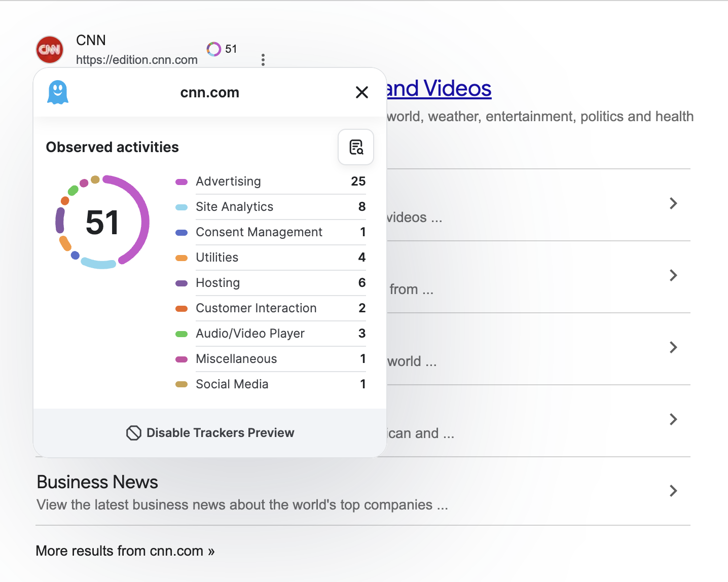Close the cnn.com tracker popup
728x582 pixels.
(362, 92)
